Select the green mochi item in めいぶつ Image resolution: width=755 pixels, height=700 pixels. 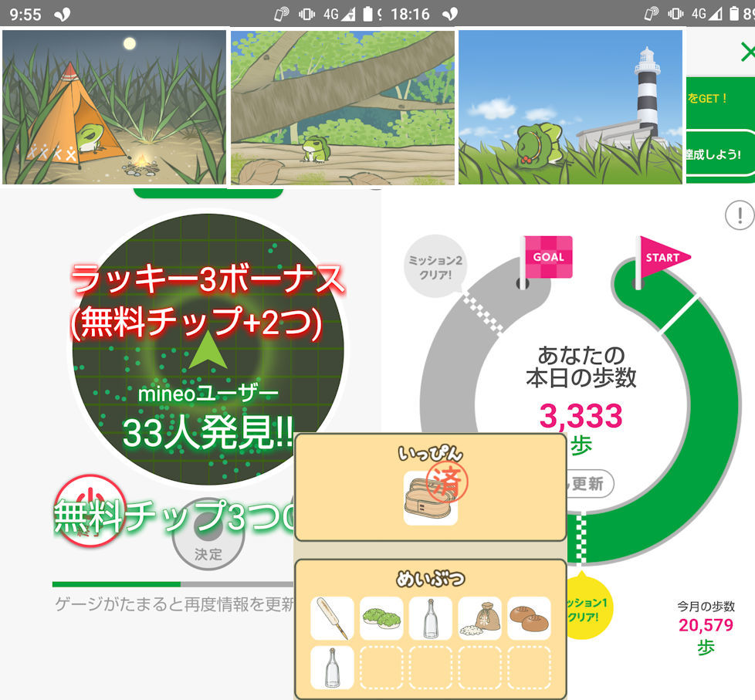pyautogui.click(x=381, y=618)
